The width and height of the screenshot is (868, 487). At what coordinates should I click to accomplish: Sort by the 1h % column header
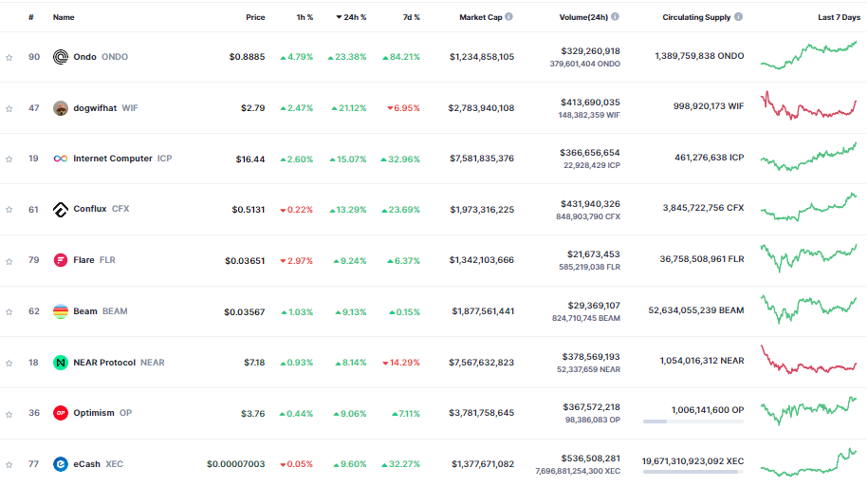point(305,17)
